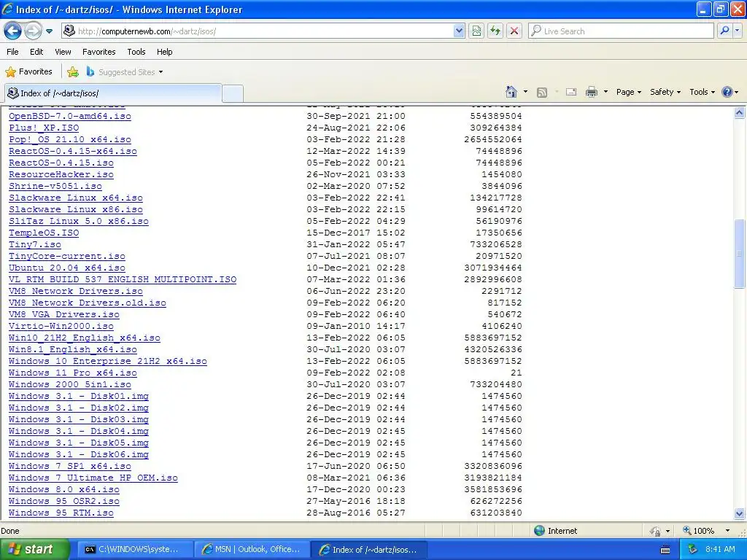Click the Add to Favorites Bar icon
747x560 pixels.
[x=72, y=72]
